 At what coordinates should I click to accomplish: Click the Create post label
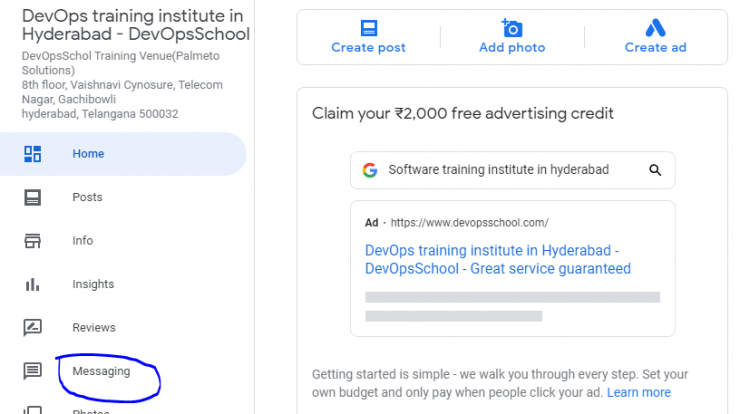369,47
